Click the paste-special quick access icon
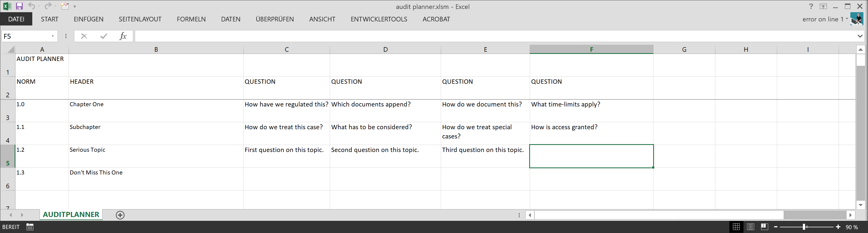Image resolution: width=868 pixels, height=233 pixels. pos(65,6)
